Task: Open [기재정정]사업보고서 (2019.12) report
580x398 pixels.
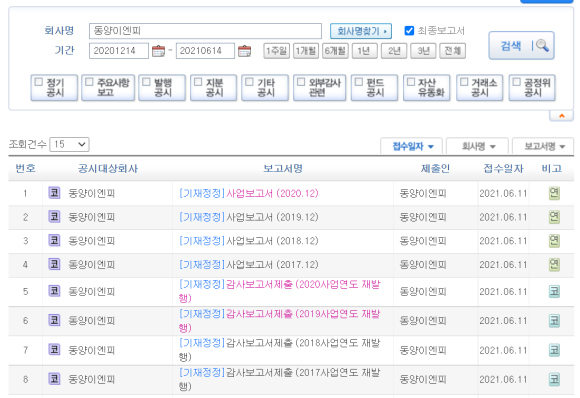Action: coord(249,217)
